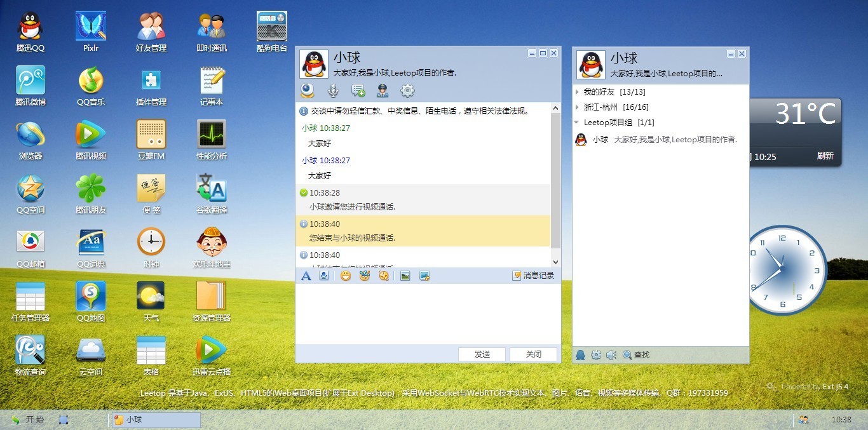Click the avatar in the chat window header

click(314, 65)
